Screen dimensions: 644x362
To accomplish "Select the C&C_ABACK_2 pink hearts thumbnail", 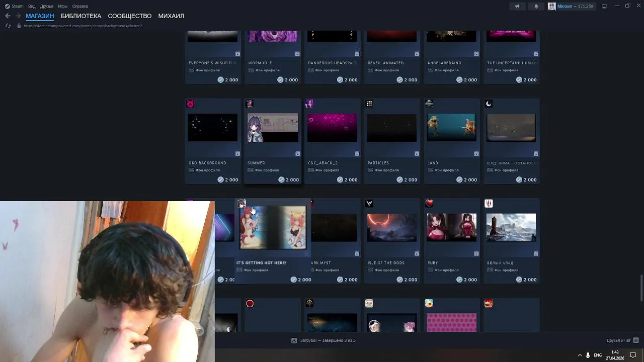I will pos(332,128).
